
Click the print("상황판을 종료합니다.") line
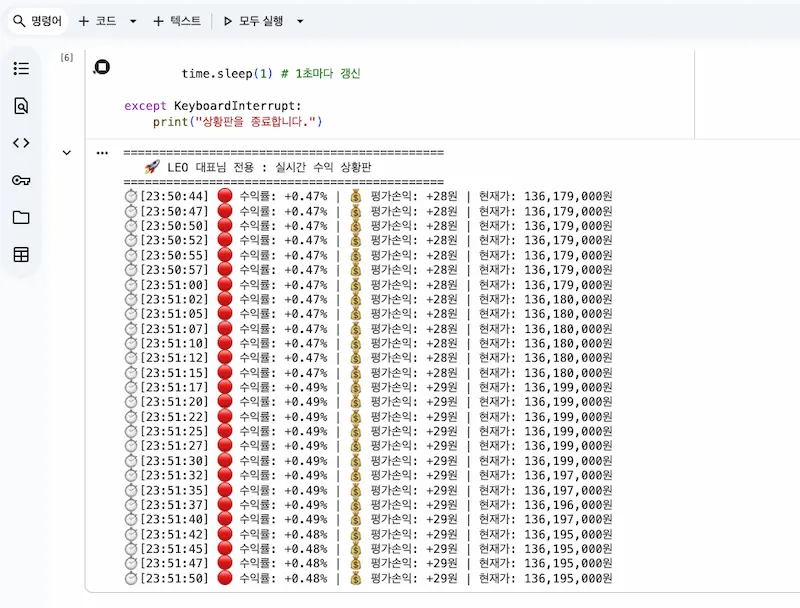(237, 122)
